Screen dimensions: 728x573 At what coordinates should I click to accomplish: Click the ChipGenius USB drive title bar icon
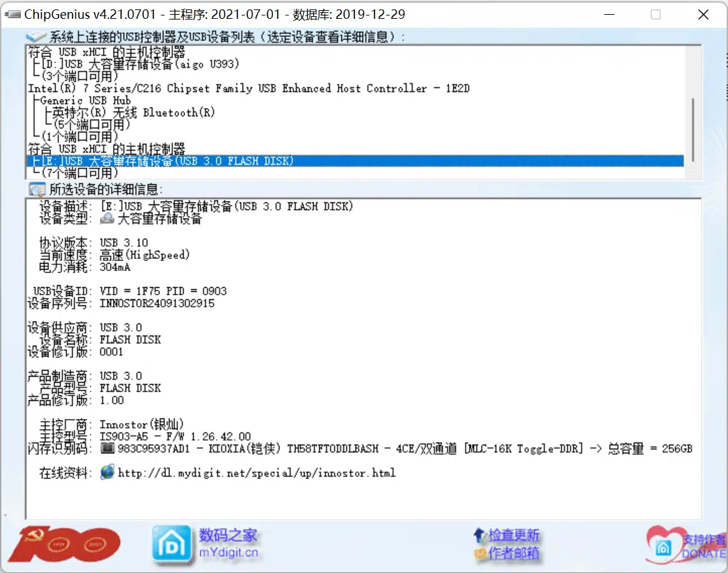click(x=13, y=14)
